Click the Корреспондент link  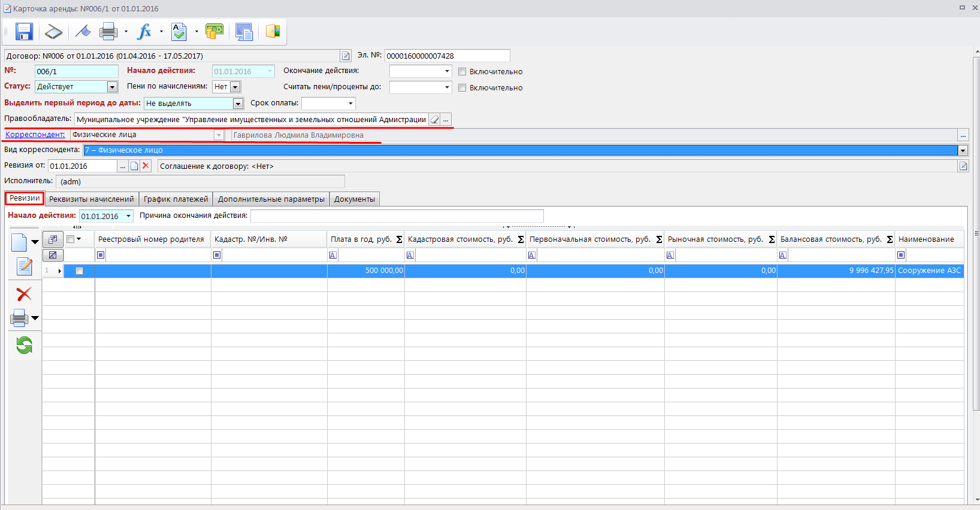35,135
